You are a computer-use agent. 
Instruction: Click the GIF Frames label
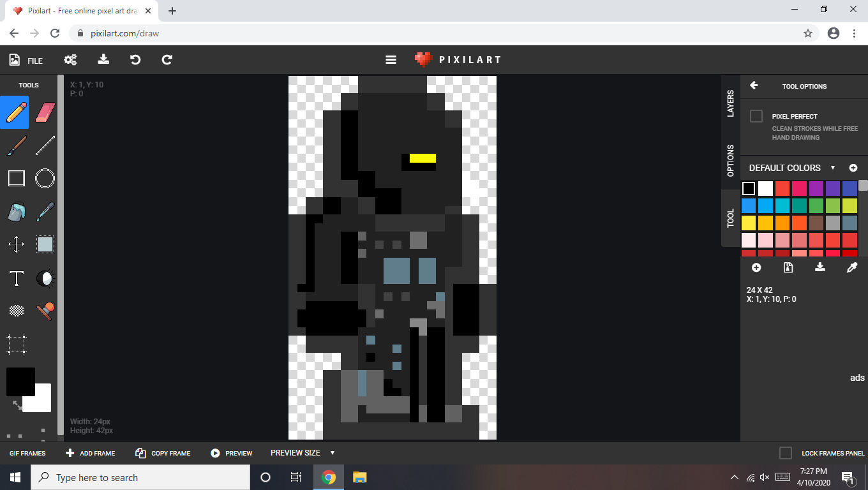click(x=27, y=454)
